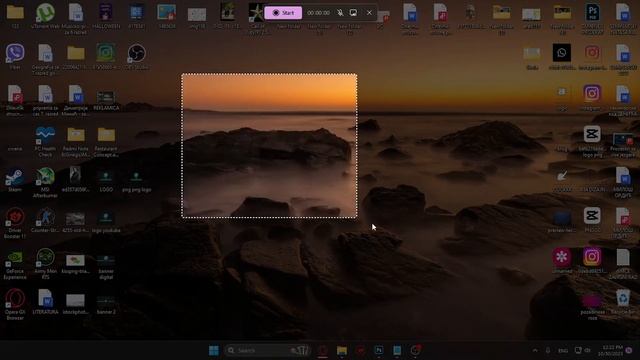
Task: Open the Photoshop PSD file on the desktop
Action: (x=592, y=18)
